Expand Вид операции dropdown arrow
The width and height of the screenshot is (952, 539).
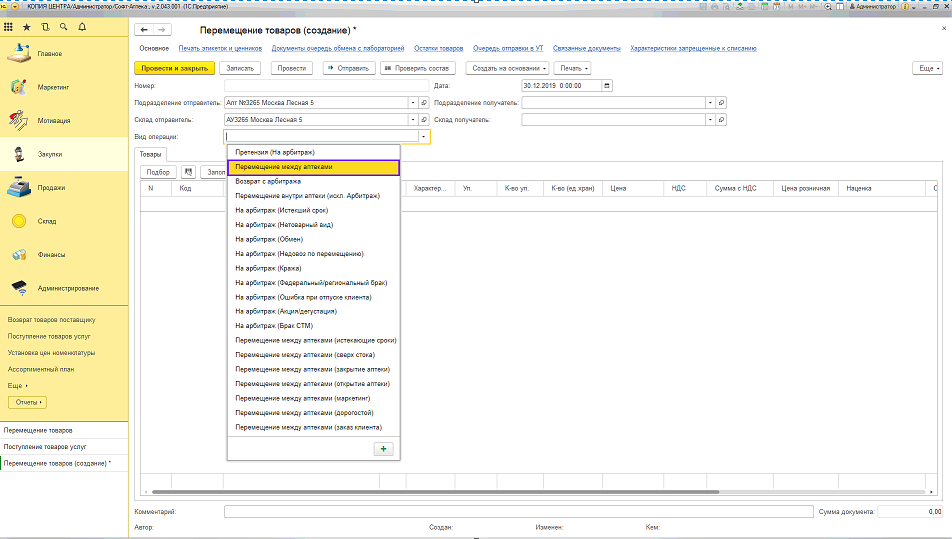click(x=424, y=137)
